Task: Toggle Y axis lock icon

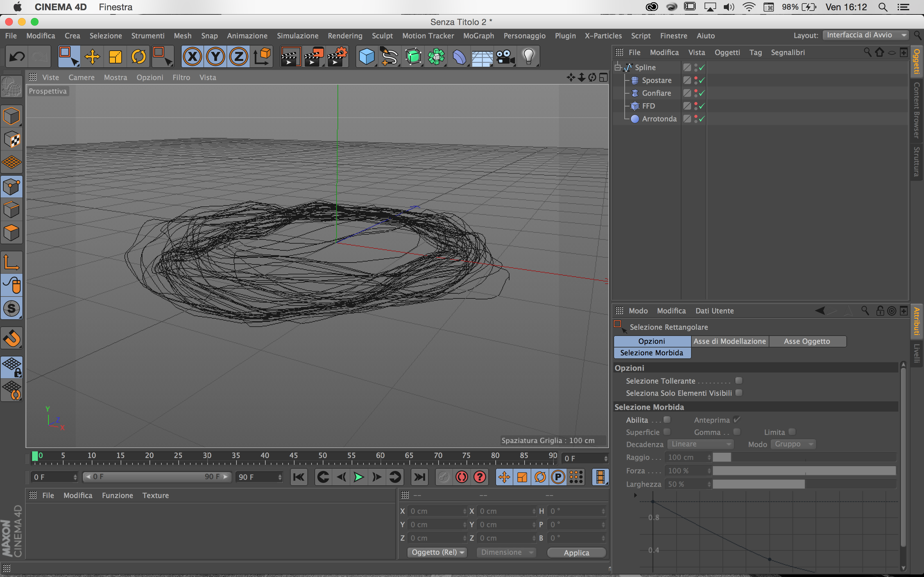Action: tap(215, 56)
